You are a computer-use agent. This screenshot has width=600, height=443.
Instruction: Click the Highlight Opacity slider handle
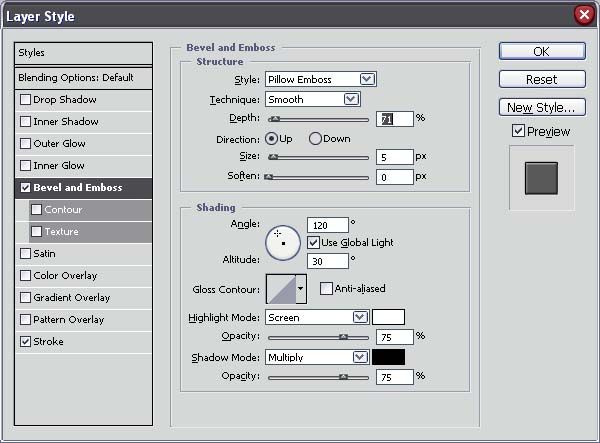coord(343,337)
